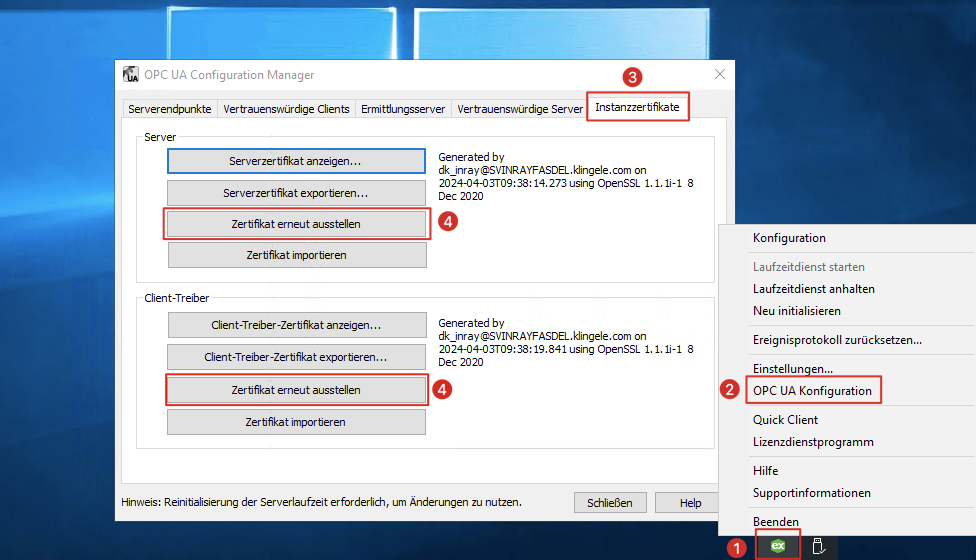Open Konfiguration from the tray menu
Image resolution: width=976 pixels, height=560 pixels.
pos(789,238)
